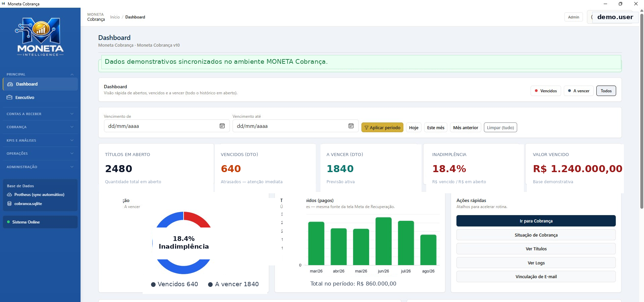
Task: Select Vencidos filter with red dot
Action: click(x=546, y=91)
